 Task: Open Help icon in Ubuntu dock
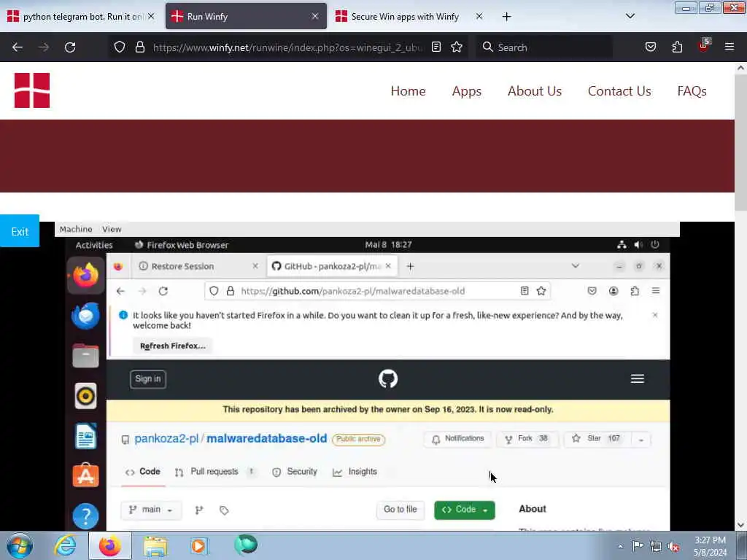[x=86, y=516]
